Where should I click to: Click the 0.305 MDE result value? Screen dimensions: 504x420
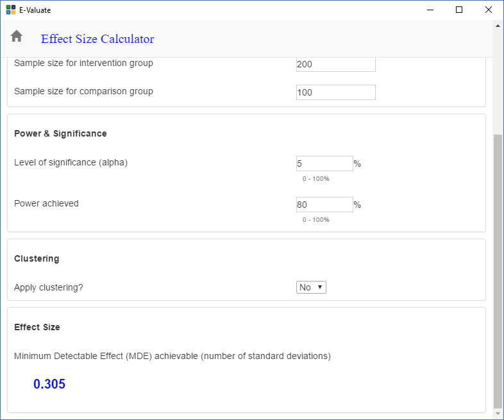(49, 385)
